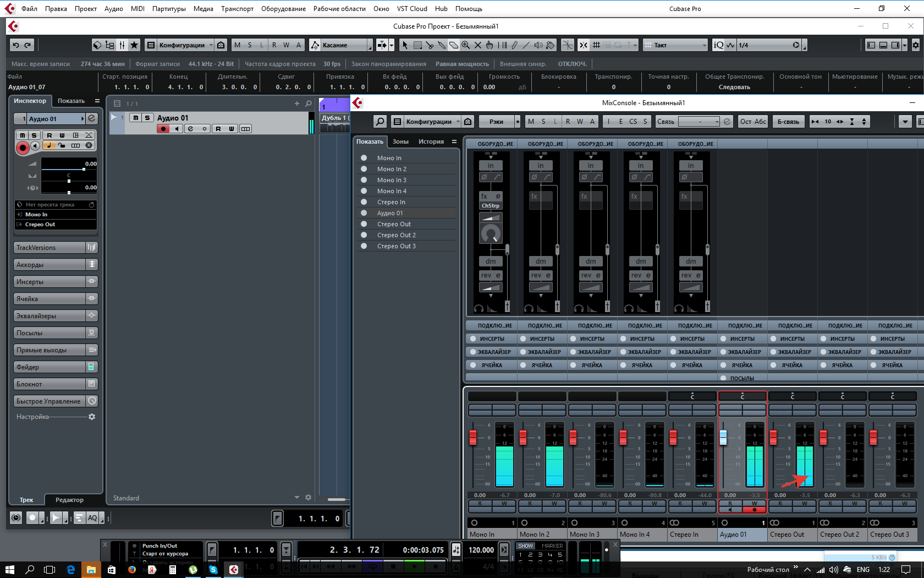Open the Транспорт menu
Screen dimensions: 924x578
tap(238, 9)
